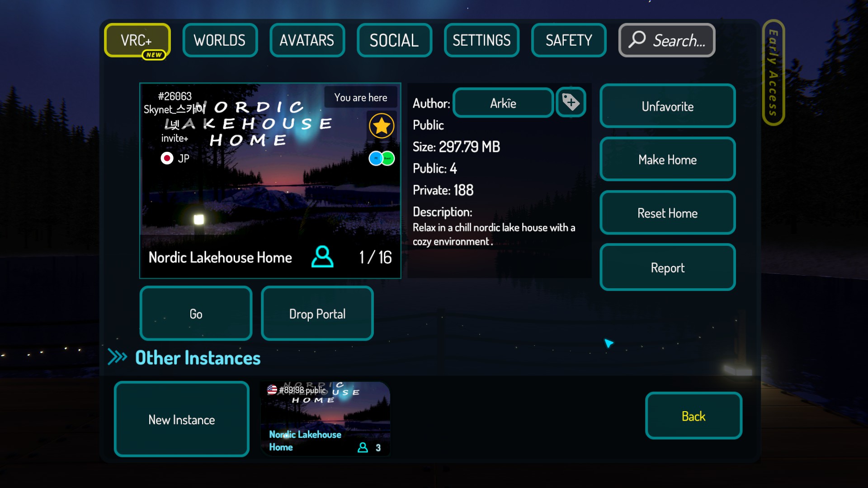This screenshot has height=488, width=868.
Task: Select the SAFETY tab
Action: point(569,40)
